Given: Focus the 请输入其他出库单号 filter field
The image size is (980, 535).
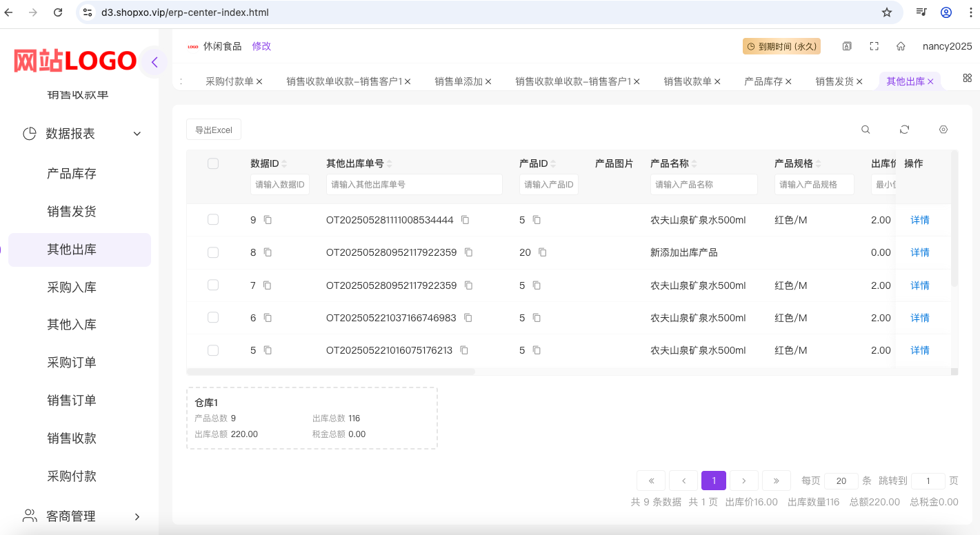Looking at the screenshot, I should (x=414, y=185).
